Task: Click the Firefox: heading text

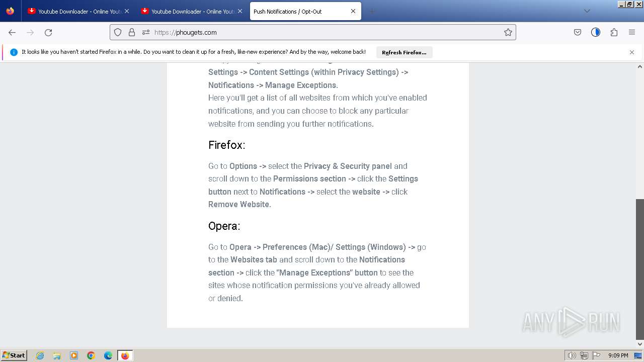Action: [227, 145]
